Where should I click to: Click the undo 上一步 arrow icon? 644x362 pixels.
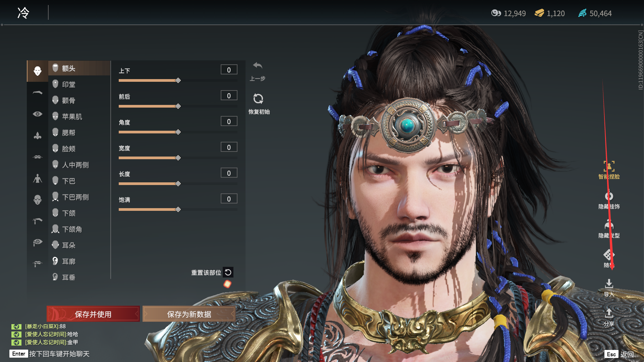(x=257, y=66)
